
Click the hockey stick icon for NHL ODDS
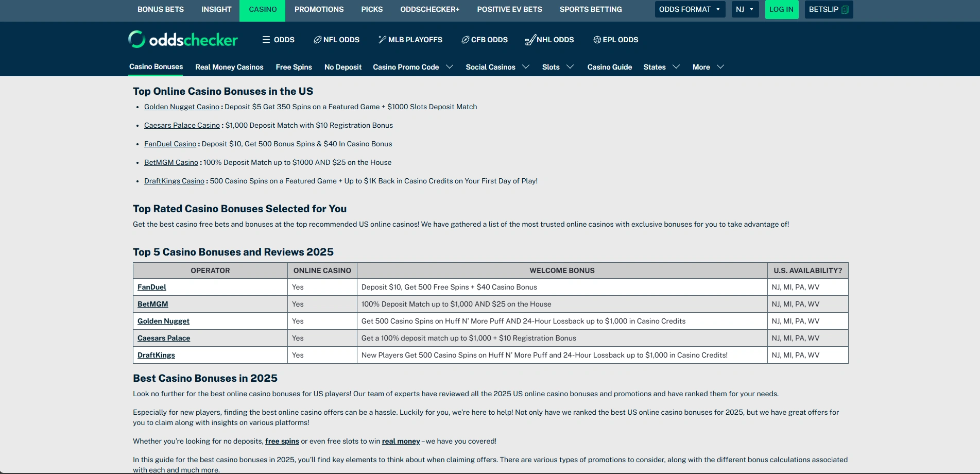pyautogui.click(x=530, y=40)
